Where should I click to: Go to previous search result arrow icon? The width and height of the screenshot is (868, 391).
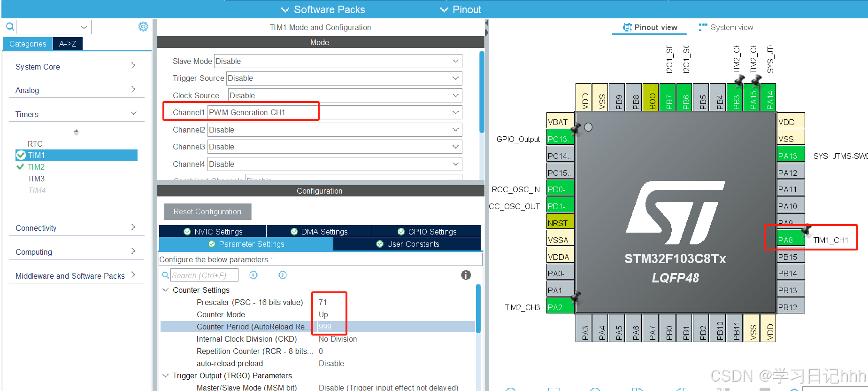point(253,275)
